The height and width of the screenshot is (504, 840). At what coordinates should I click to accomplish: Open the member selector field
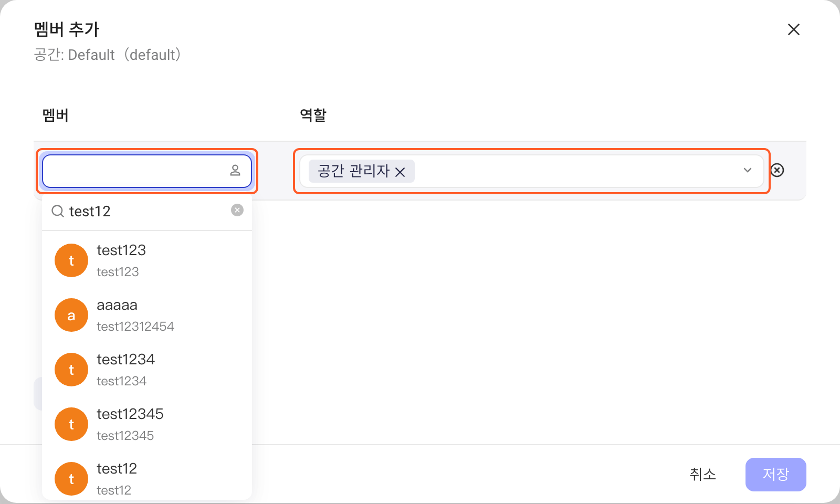pyautogui.click(x=147, y=171)
